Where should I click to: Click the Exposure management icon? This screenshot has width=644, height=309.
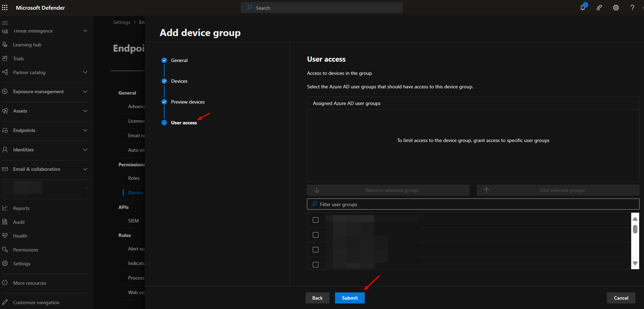coord(5,91)
